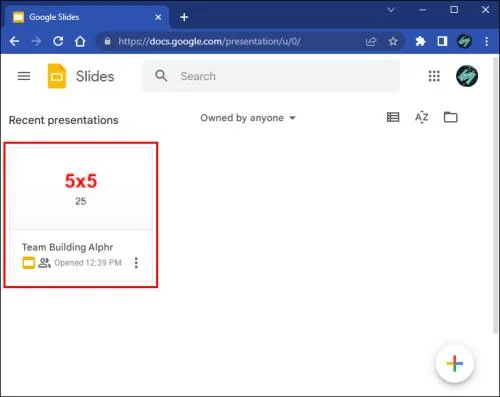This screenshot has height=397, width=500.
Task: Click the address bar URL
Action: tap(209, 41)
